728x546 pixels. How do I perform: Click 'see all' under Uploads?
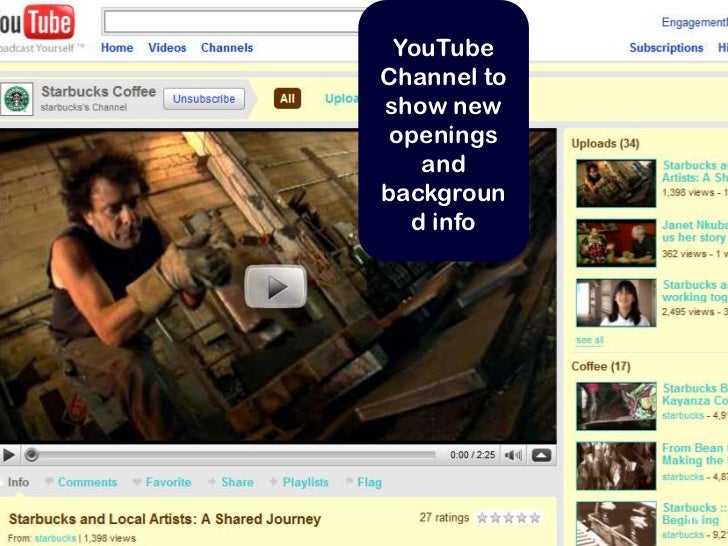tap(590, 340)
